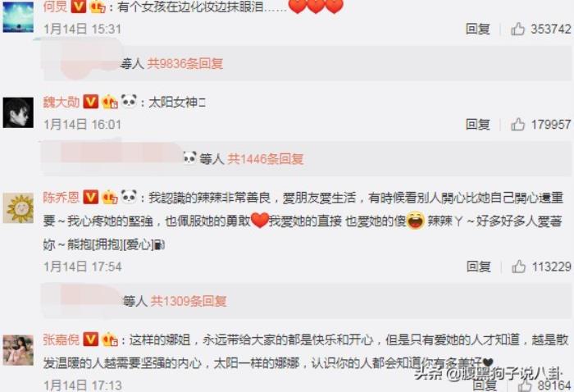Reply to 魏大勋's comment via 回复
The height and width of the screenshot is (392, 574).
tap(478, 125)
